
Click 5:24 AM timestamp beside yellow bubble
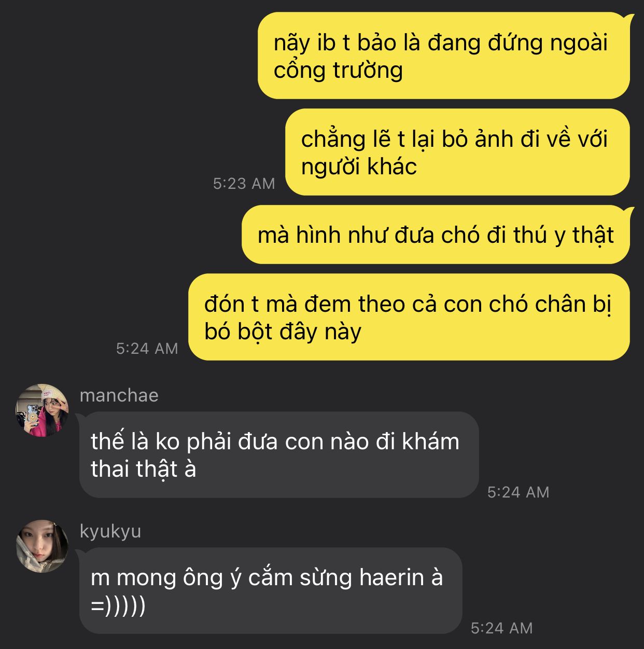tap(147, 348)
